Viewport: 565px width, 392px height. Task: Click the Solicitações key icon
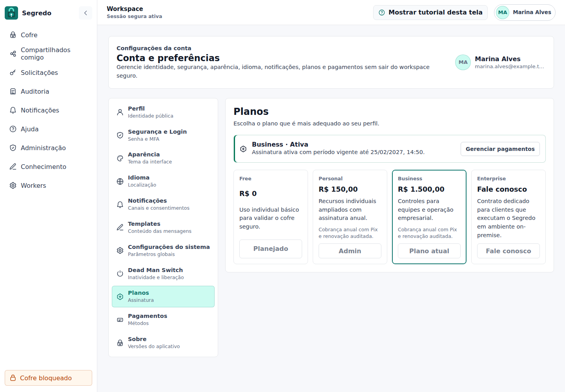(x=13, y=73)
